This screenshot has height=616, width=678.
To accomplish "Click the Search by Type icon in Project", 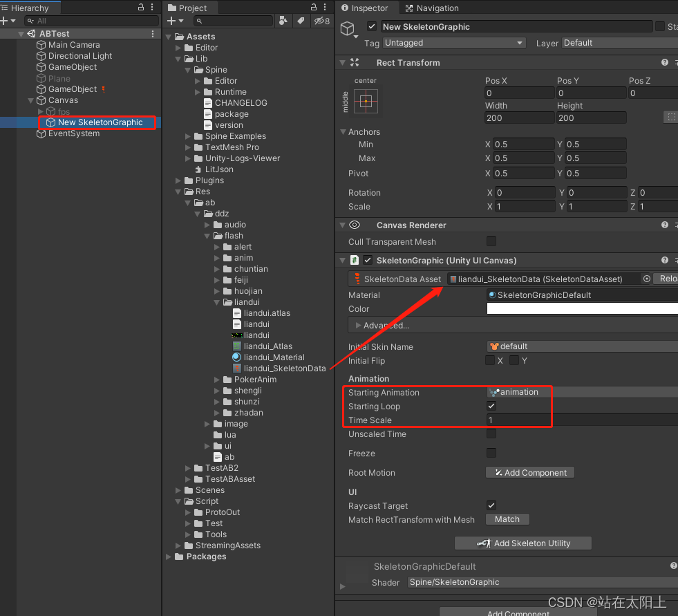I will (283, 21).
